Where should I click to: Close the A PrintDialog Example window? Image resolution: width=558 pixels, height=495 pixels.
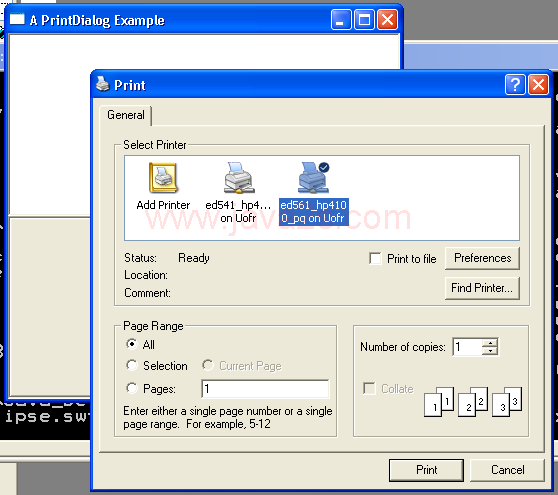387,19
